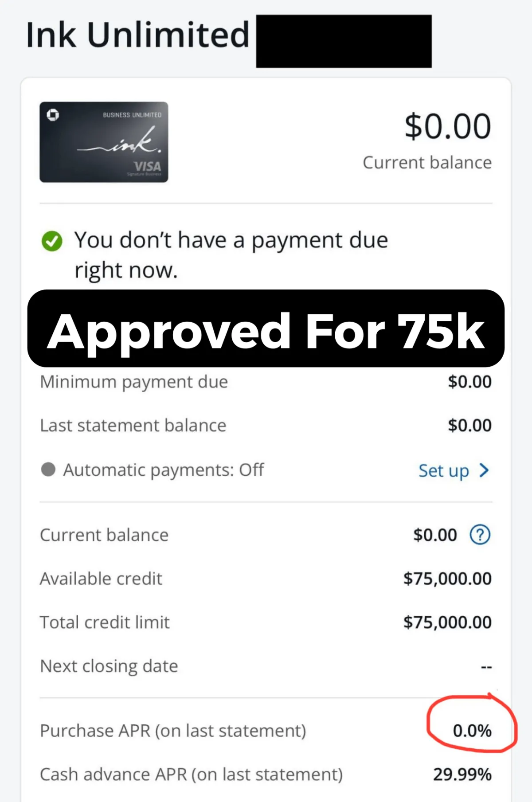Click the VISA logo on the card

point(148,166)
